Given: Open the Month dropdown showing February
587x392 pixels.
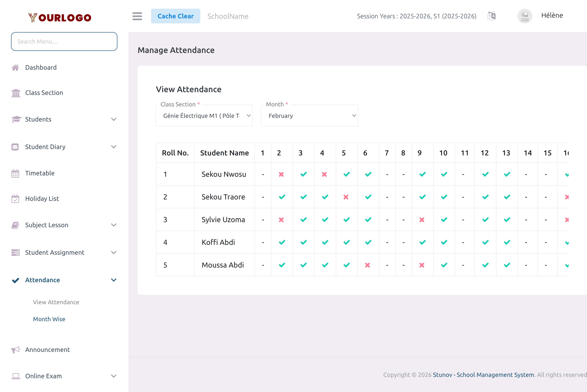Looking at the screenshot, I should [x=309, y=116].
